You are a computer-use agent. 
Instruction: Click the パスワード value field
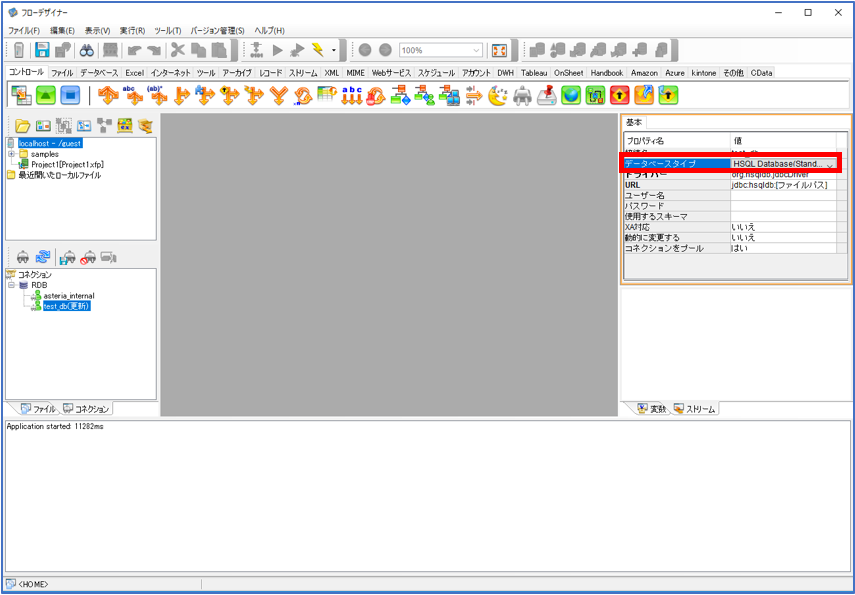pos(784,206)
